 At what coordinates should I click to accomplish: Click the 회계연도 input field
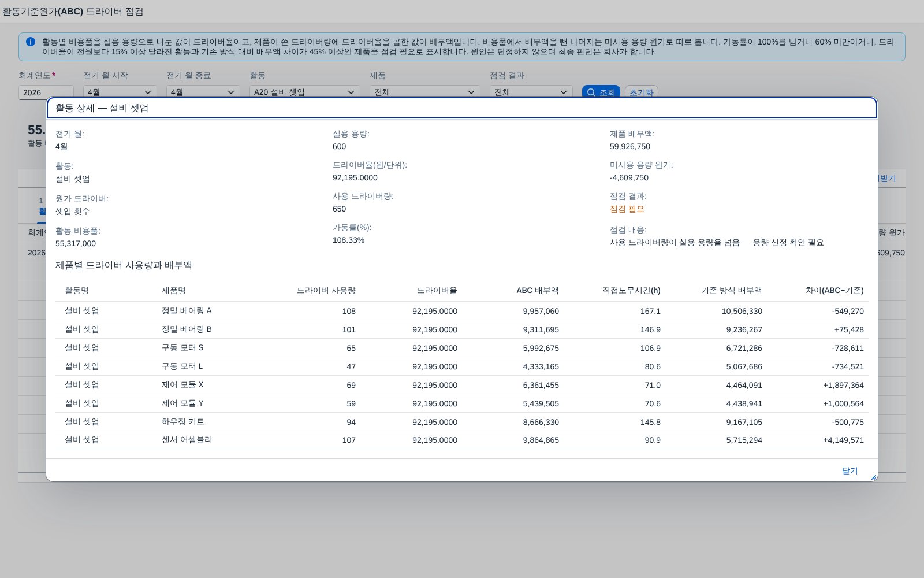[46, 92]
